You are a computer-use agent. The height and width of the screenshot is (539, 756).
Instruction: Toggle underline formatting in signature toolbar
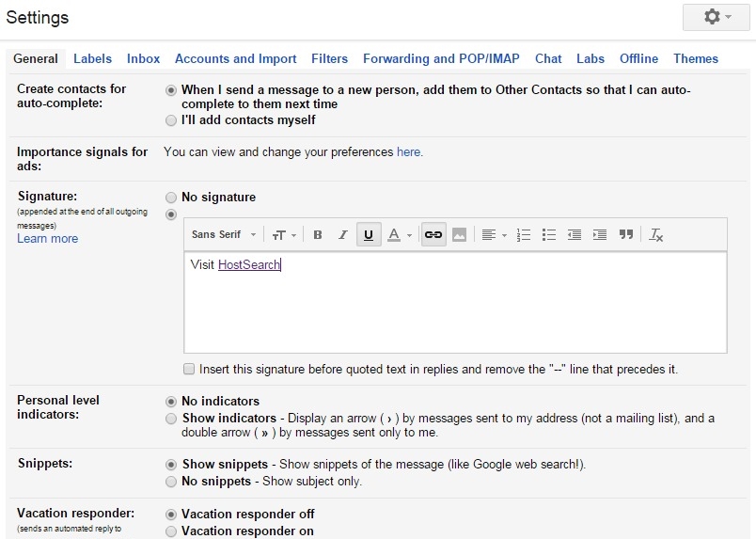coord(369,235)
